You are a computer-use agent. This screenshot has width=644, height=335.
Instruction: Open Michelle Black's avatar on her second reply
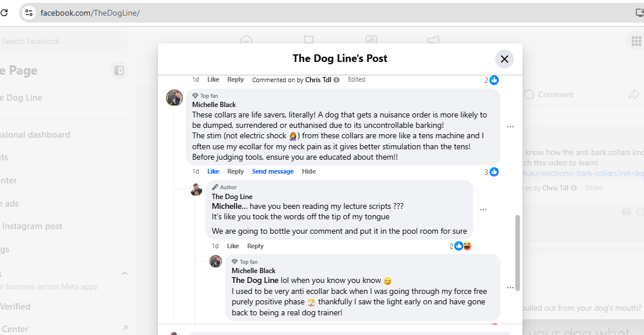[x=216, y=261]
